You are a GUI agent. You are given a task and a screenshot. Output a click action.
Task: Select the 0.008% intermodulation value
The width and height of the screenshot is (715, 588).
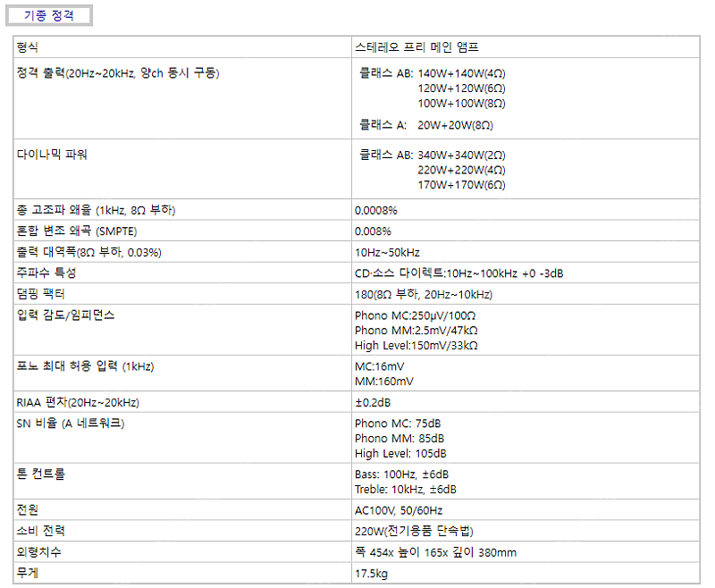coord(373,231)
